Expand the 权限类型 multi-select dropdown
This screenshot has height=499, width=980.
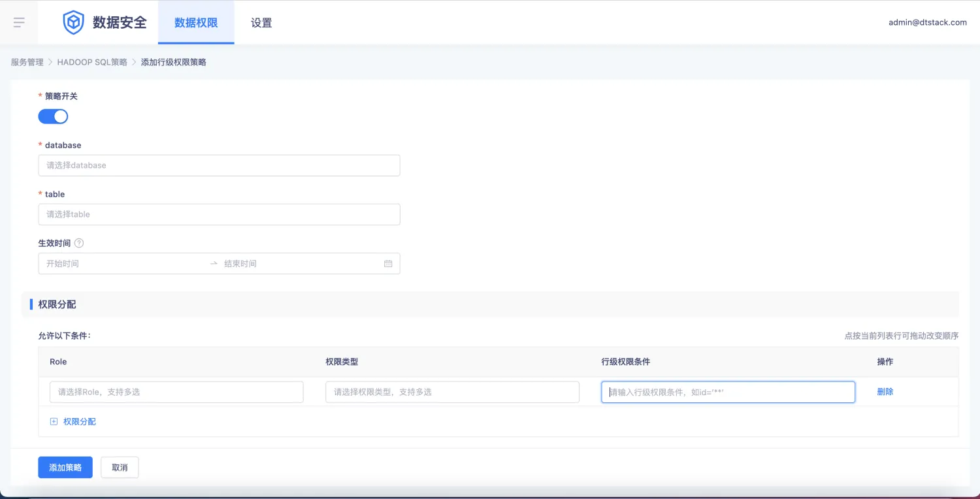coord(452,392)
